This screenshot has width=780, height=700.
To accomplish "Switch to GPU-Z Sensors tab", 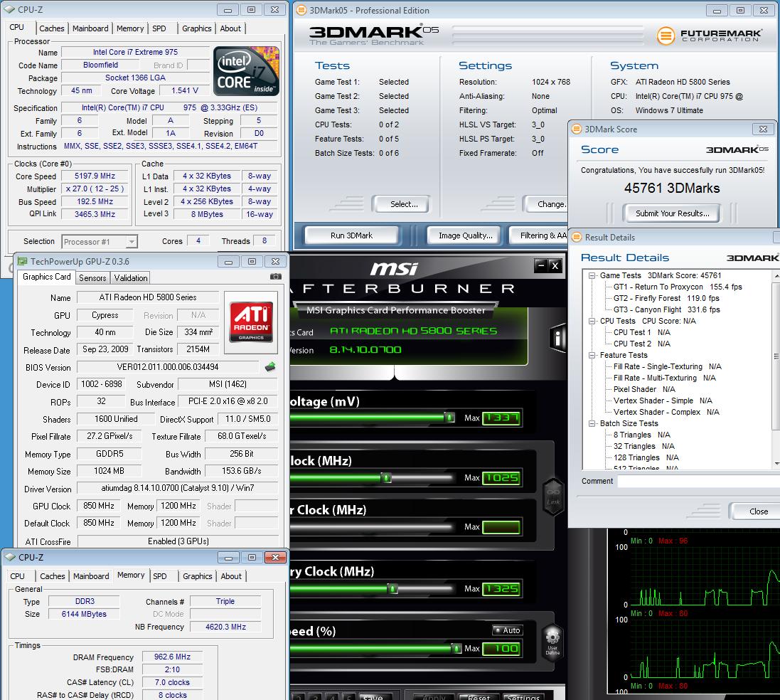I will [x=92, y=278].
